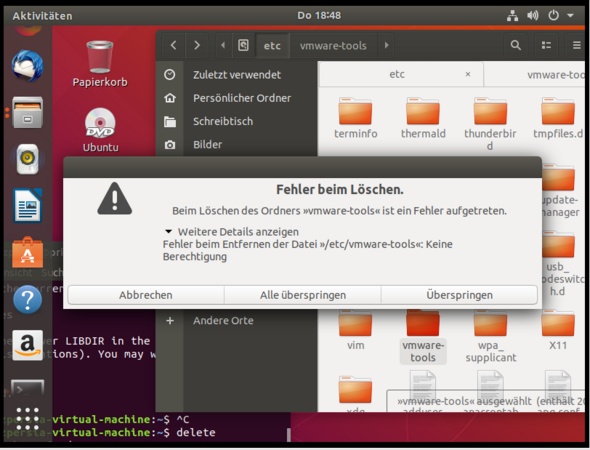Open the file manager search

click(515, 46)
